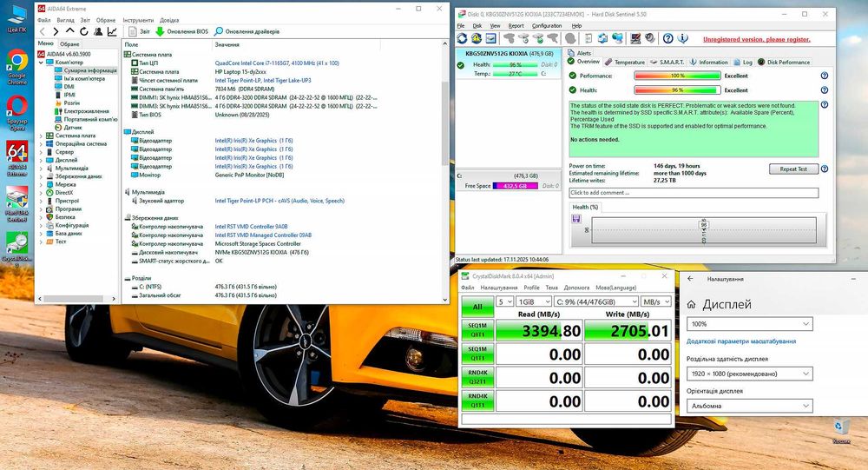Expand Збереження даних tree node

[41, 176]
